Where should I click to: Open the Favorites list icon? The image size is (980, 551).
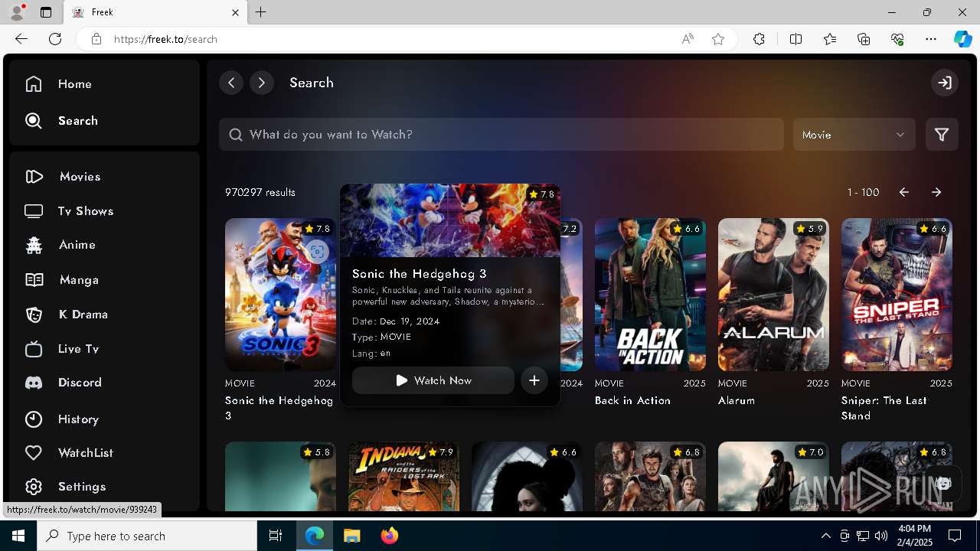coord(830,39)
